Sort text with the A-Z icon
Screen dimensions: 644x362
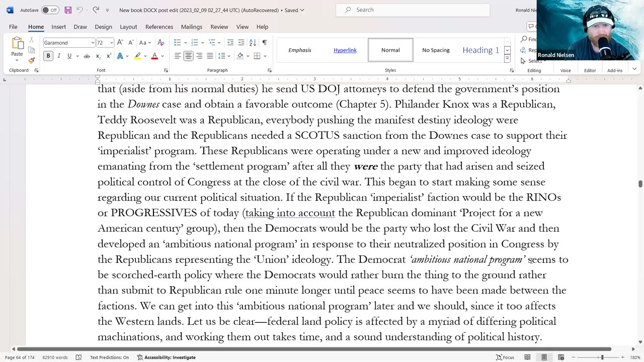coord(253,43)
